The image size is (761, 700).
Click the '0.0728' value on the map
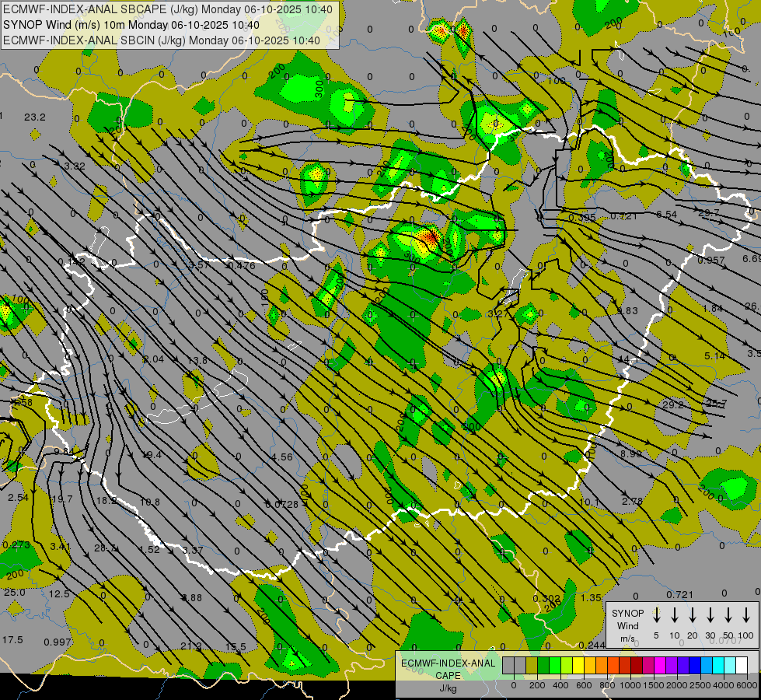tap(281, 505)
